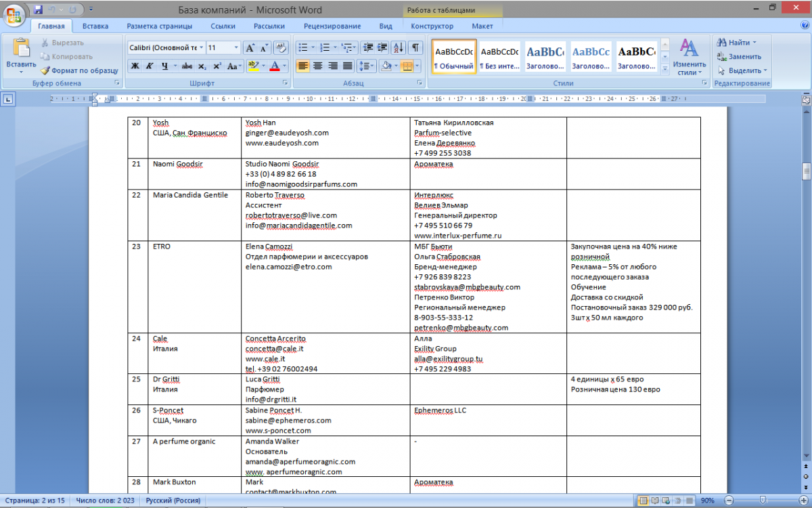Toggle ruler view button above scrollbar

tap(806, 99)
